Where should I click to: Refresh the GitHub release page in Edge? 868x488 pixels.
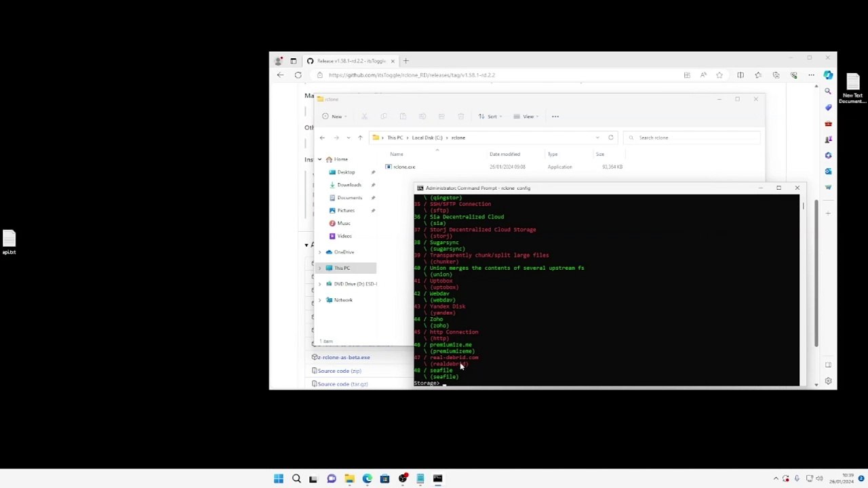point(298,75)
